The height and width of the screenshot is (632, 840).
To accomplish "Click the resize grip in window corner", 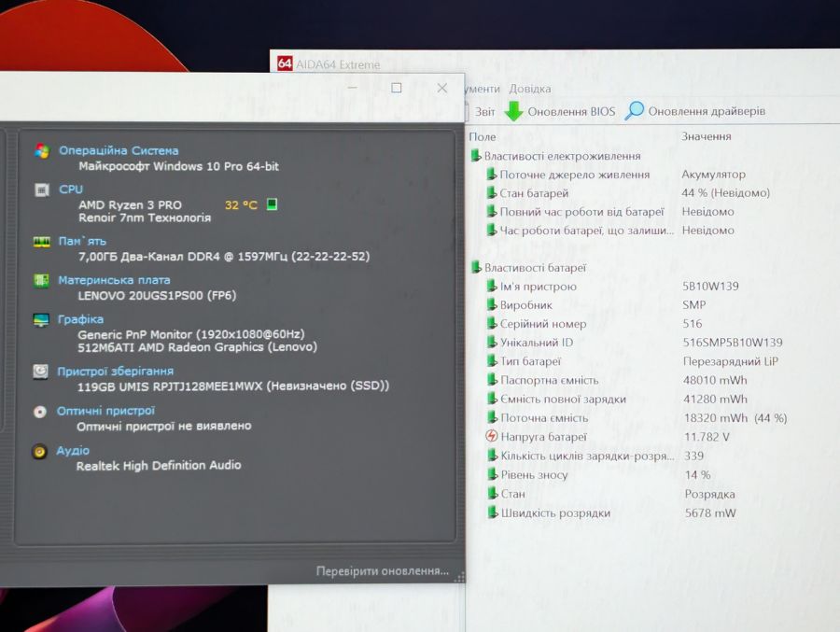I will (x=459, y=577).
